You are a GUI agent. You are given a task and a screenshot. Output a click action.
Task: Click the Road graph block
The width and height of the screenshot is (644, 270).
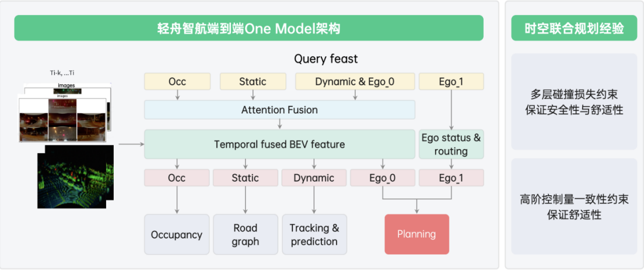(245, 234)
